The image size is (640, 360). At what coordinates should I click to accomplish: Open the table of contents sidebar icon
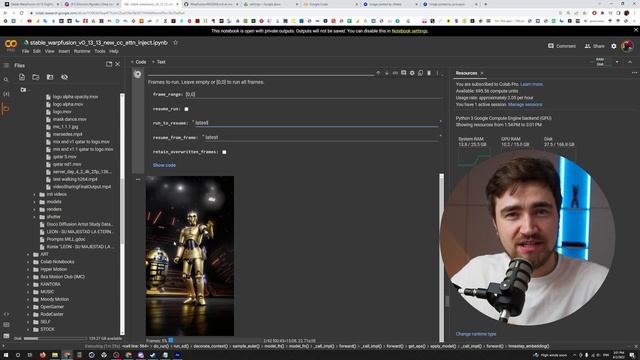click(6, 65)
